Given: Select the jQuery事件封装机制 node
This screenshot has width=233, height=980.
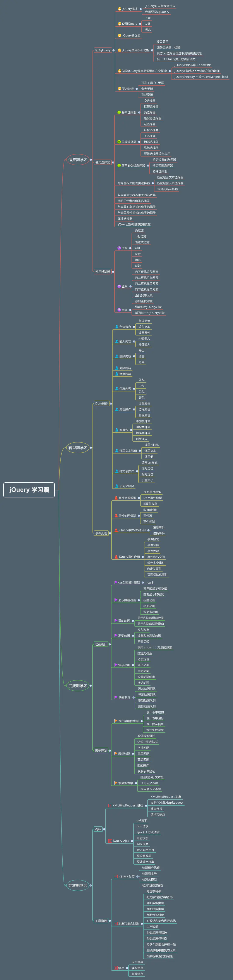Looking at the screenshot, I should pyautogui.click(x=132, y=530).
